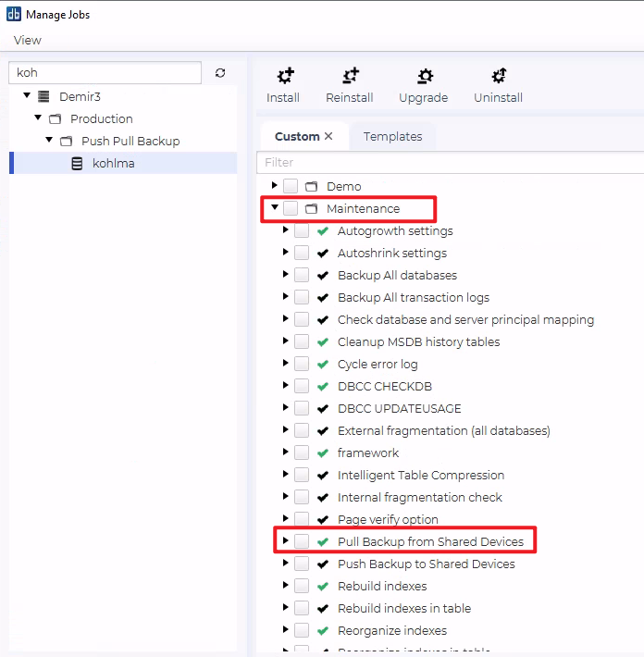Click the Upgrade gear icon
644x657 pixels.
point(424,77)
